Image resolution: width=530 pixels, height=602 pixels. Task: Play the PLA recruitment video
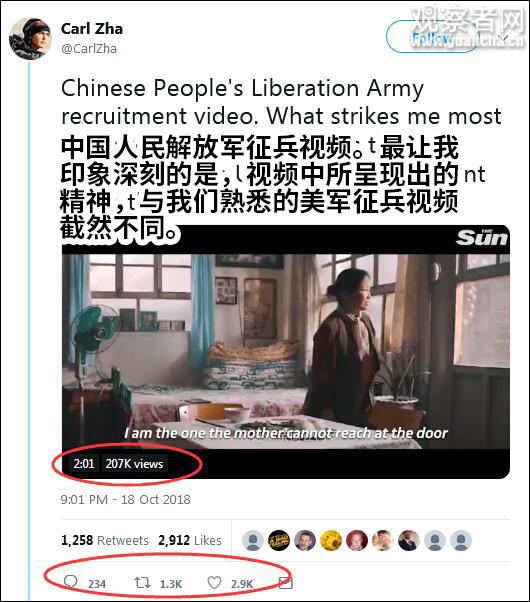click(286, 351)
